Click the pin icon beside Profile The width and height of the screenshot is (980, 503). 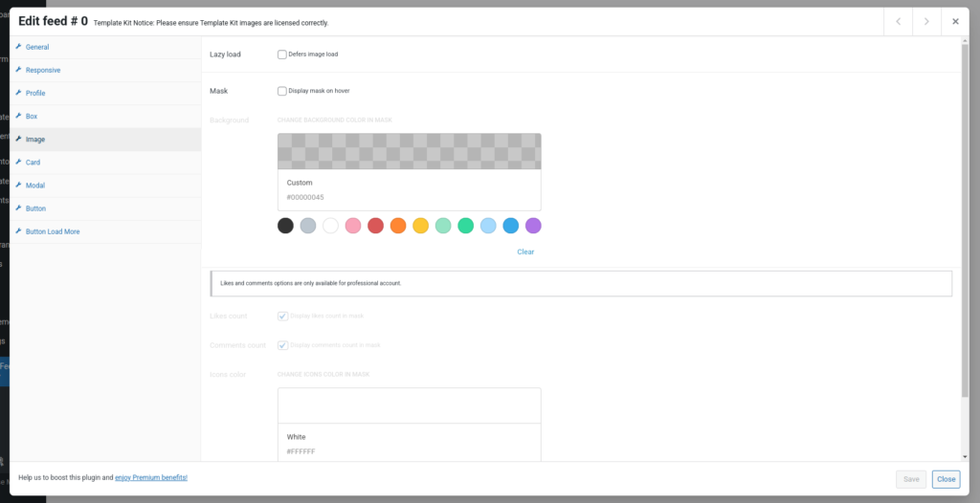tap(17, 93)
